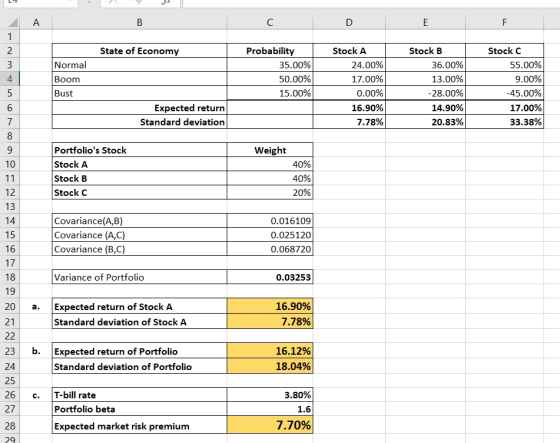560x443 pixels.
Task: Select column D header
Action: [349, 23]
